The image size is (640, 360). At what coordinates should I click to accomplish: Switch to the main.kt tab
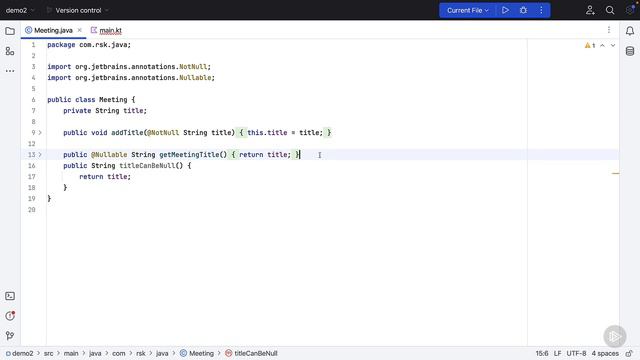106,30
